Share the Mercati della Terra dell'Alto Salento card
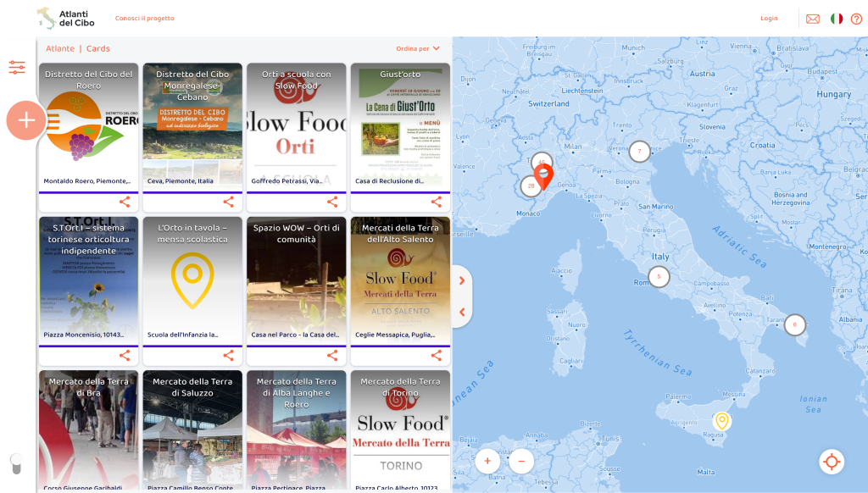Screen dimensions: 868x493 [x=437, y=355]
